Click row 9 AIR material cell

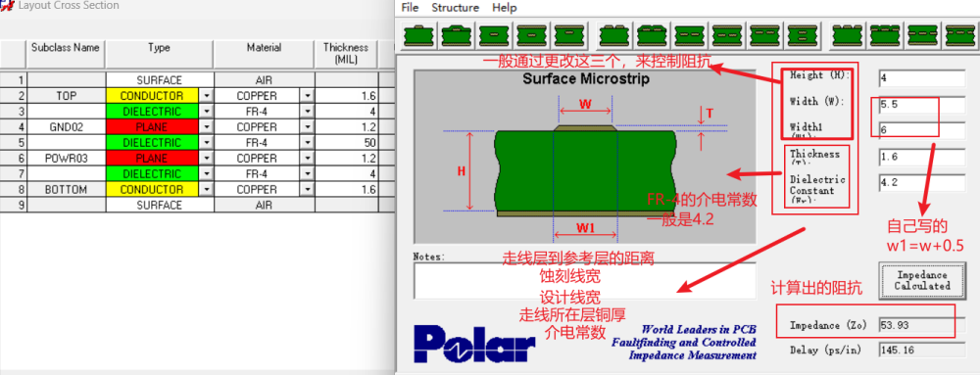click(264, 206)
